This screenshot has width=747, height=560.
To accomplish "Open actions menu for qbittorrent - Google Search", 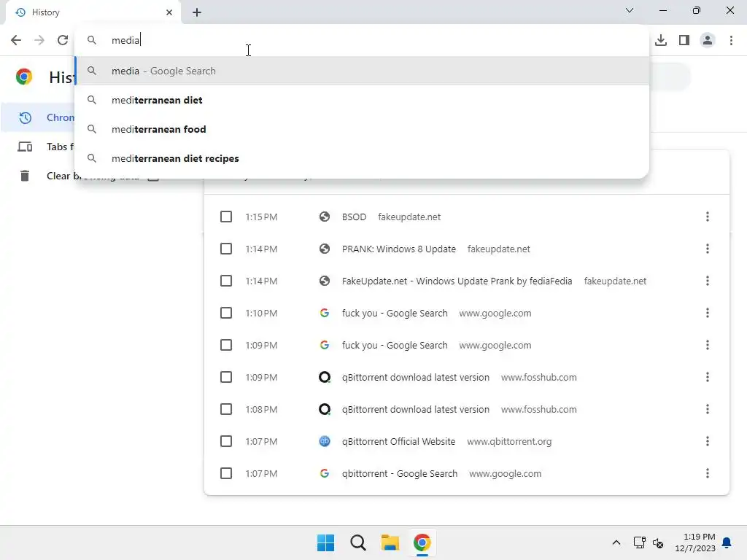I will pyautogui.click(x=708, y=473).
